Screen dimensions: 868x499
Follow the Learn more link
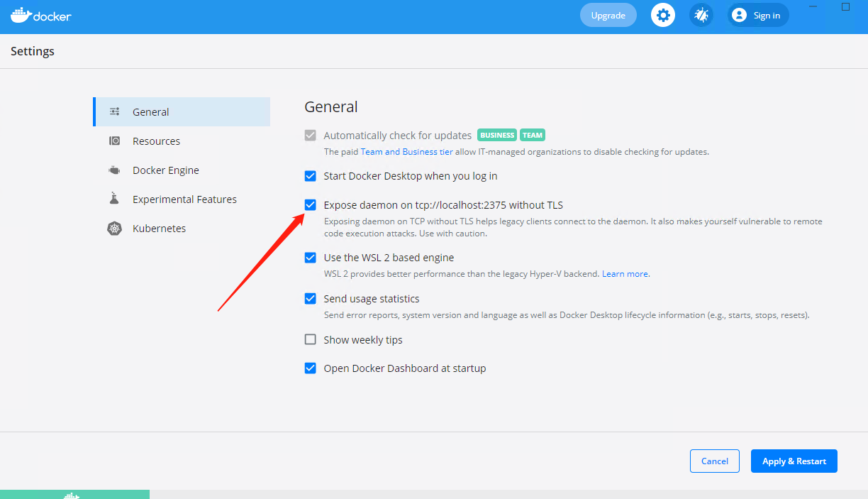tap(625, 274)
